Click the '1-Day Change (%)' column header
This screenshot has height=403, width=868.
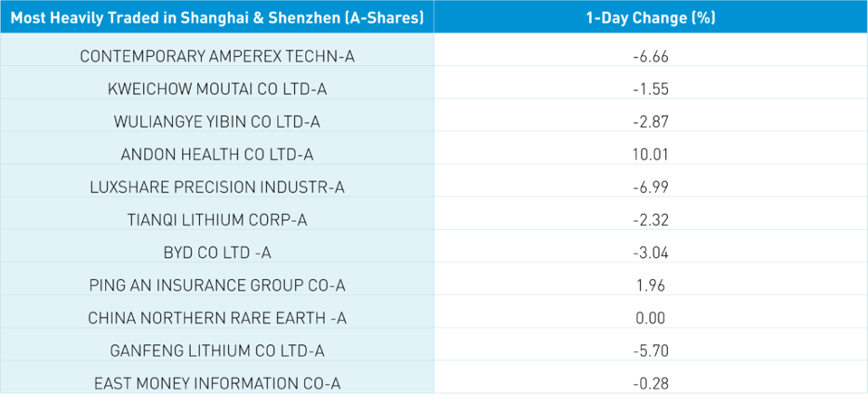click(650, 17)
